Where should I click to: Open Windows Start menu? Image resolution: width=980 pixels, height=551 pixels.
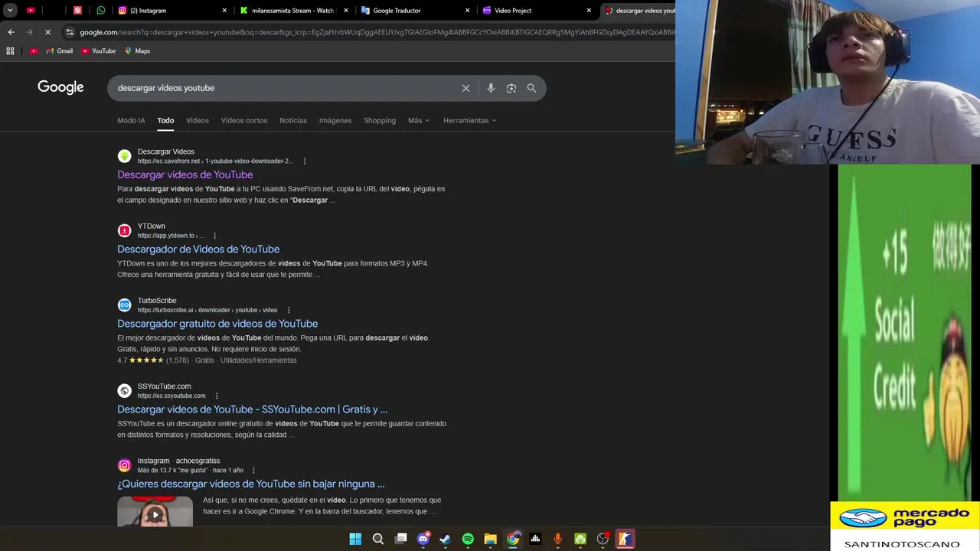(x=355, y=539)
